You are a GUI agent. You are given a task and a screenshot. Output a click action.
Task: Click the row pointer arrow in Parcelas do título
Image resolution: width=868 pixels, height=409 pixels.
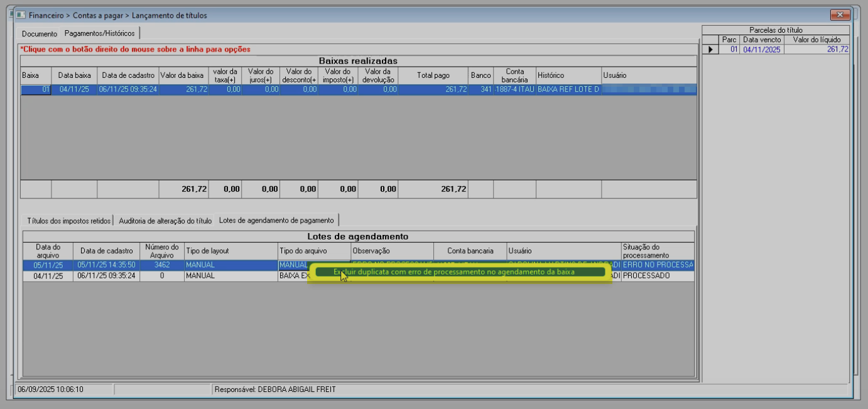(710, 49)
